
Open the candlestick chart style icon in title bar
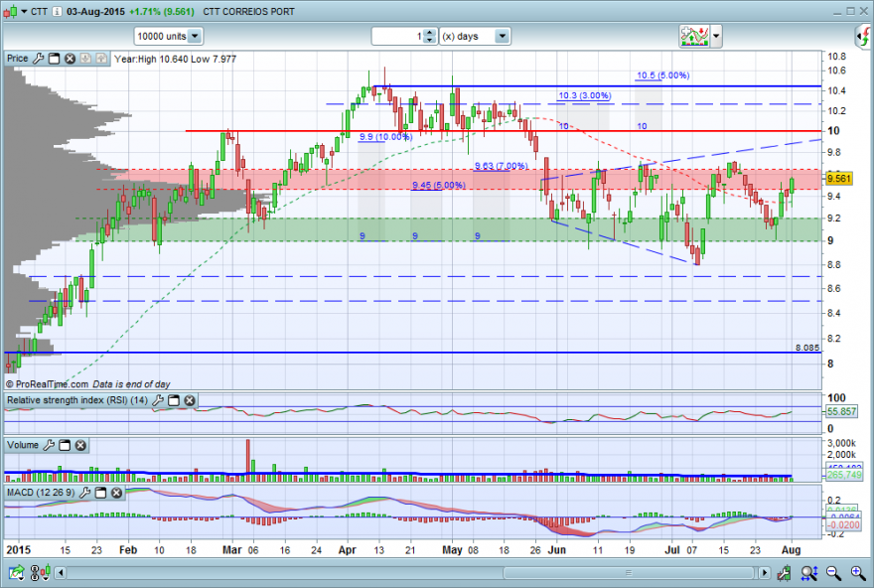10,11
